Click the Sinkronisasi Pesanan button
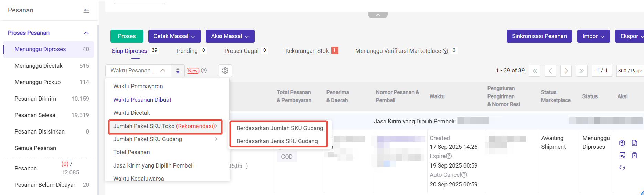 (539, 36)
